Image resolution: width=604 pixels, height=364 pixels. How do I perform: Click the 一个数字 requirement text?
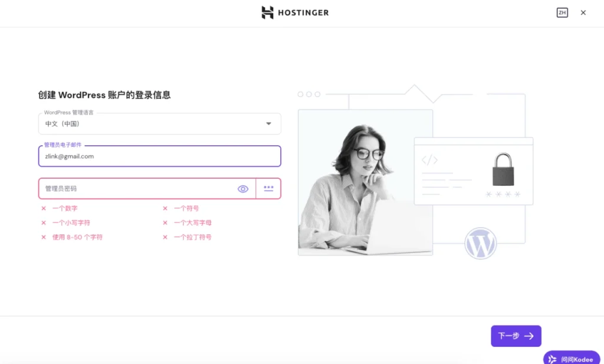[65, 208]
